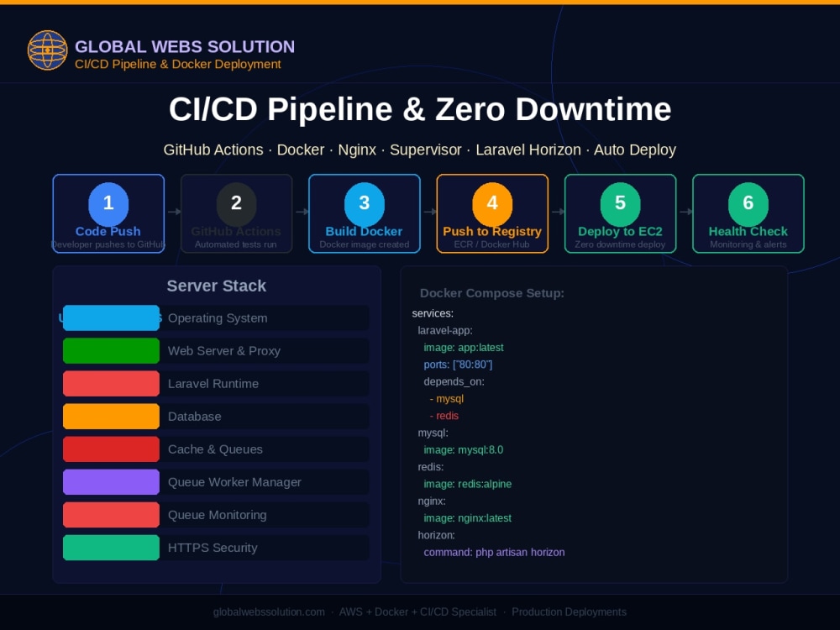Click the 'depends_on:' line
Screen dimensions: 840x630
454,382
